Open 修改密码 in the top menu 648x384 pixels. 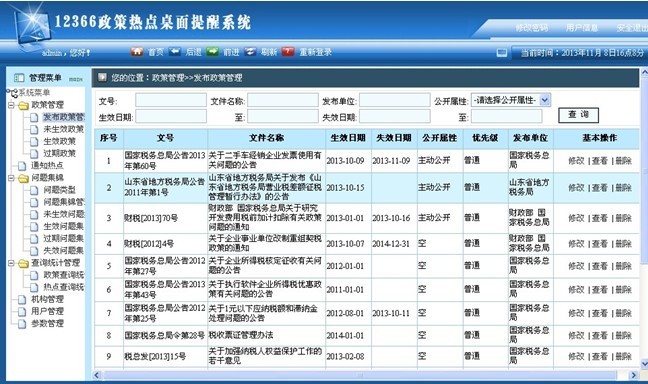pyautogui.click(x=531, y=28)
